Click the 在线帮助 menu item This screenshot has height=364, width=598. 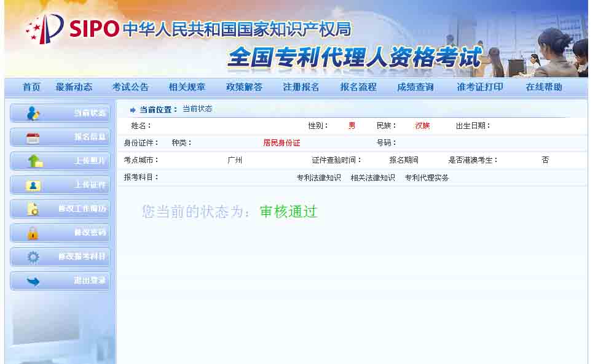tap(543, 87)
